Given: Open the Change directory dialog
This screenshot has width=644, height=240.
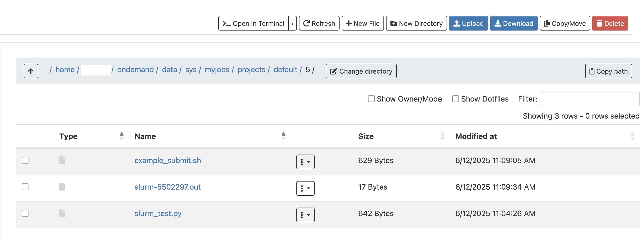Looking at the screenshot, I should 361,71.
